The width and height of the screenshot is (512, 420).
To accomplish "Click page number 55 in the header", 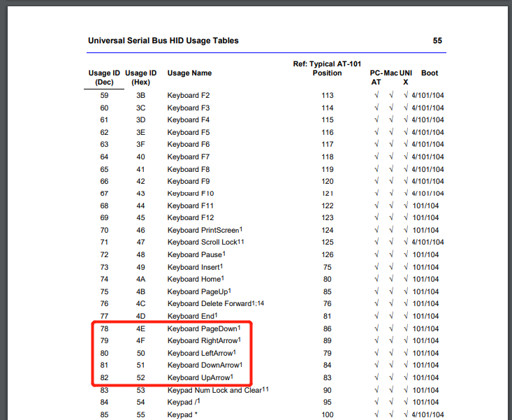I will pyautogui.click(x=437, y=41).
